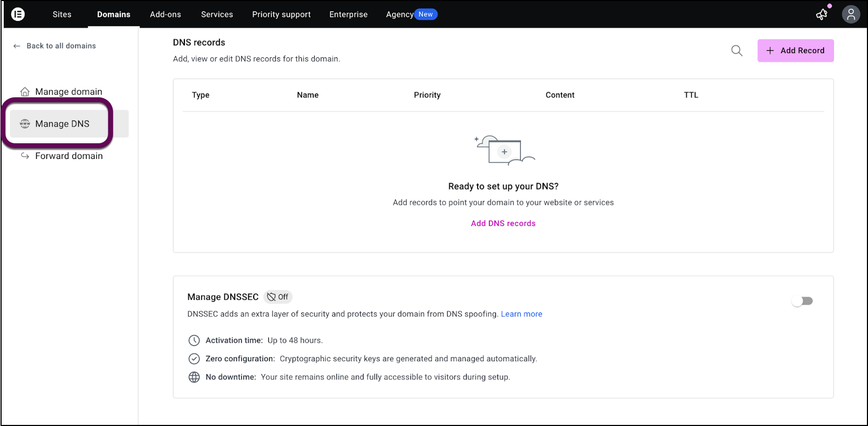Click the DNSSEC Off shield badge
Image resolution: width=868 pixels, height=426 pixels.
pos(278,297)
